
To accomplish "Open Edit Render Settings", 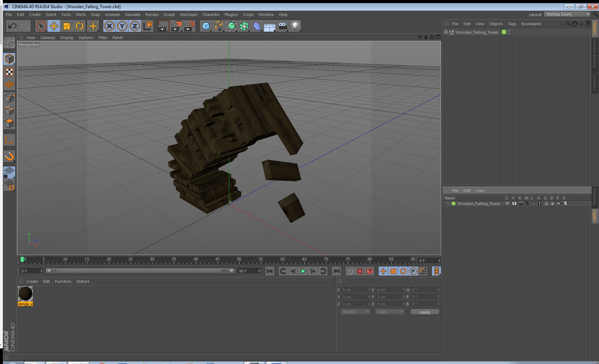I will (x=189, y=26).
